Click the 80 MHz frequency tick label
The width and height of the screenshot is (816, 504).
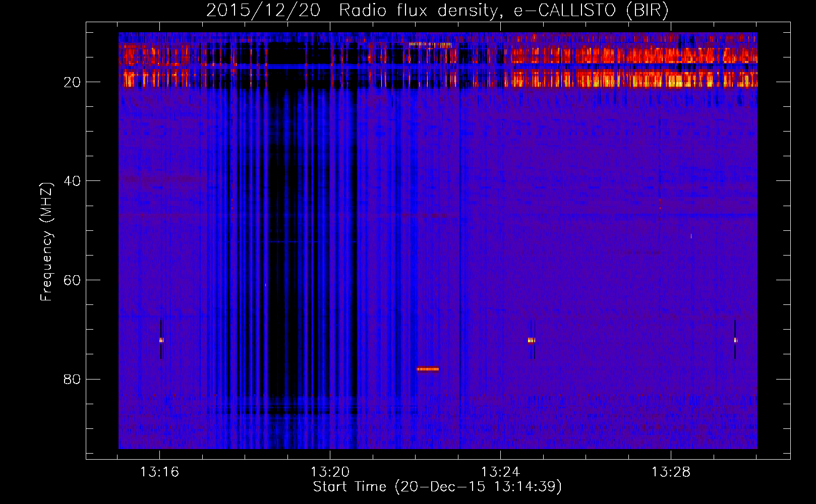tap(72, 379)
